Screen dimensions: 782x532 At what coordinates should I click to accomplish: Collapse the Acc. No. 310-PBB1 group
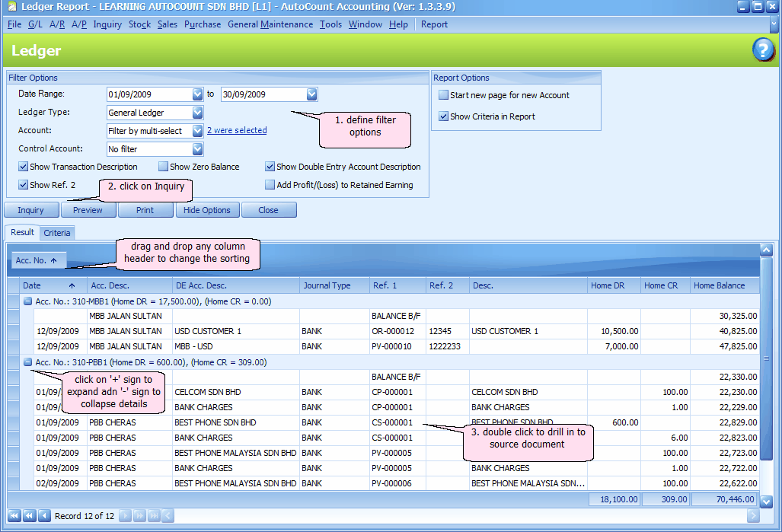pos(28,362)
